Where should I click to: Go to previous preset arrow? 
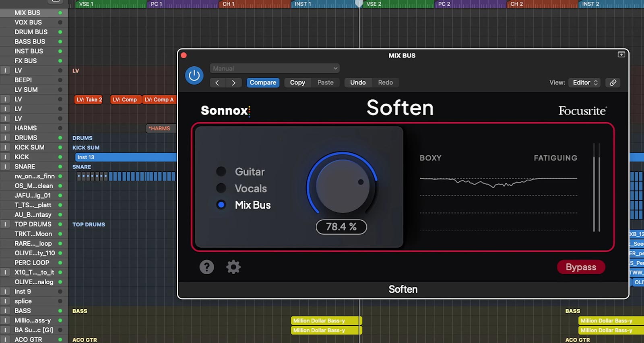217,82
